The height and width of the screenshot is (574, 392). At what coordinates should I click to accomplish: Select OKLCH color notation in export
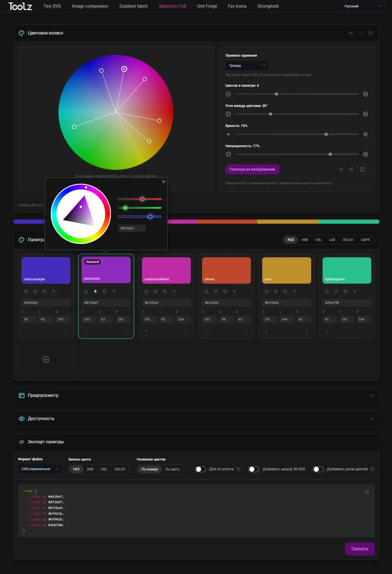(x=120, y=469)
